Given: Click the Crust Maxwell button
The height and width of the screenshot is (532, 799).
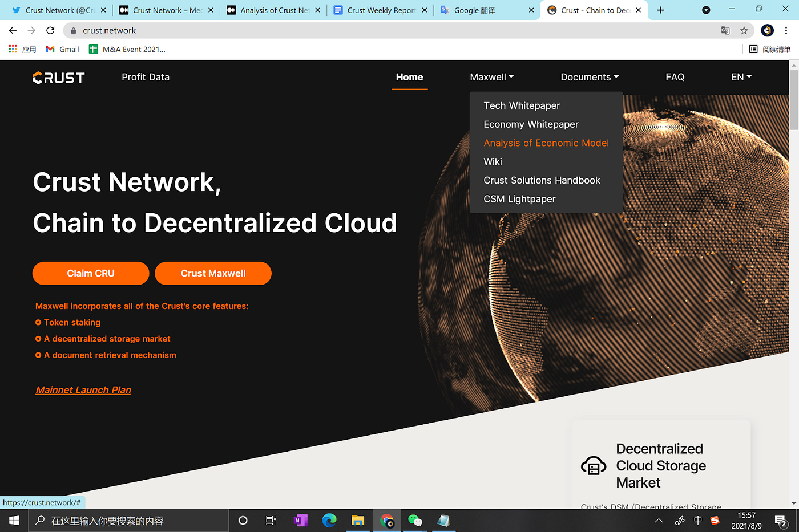Looking at the screenshot, I should (x=213, y=273).
